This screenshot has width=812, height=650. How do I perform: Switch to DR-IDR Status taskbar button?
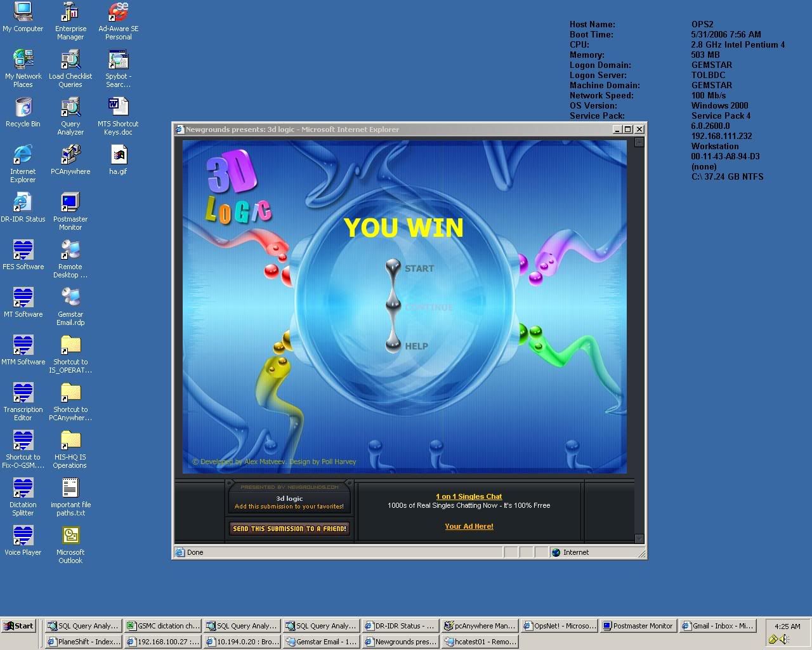(x=401, y=626)
